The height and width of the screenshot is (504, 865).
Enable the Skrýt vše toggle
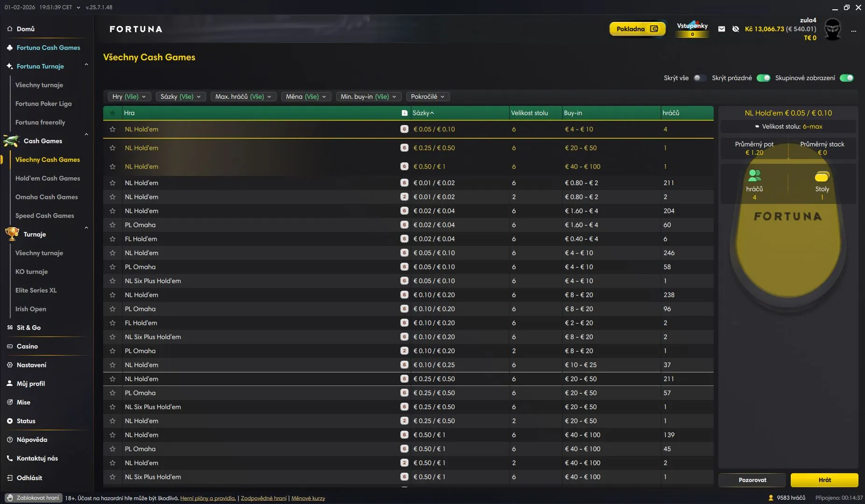pos(700,78)
